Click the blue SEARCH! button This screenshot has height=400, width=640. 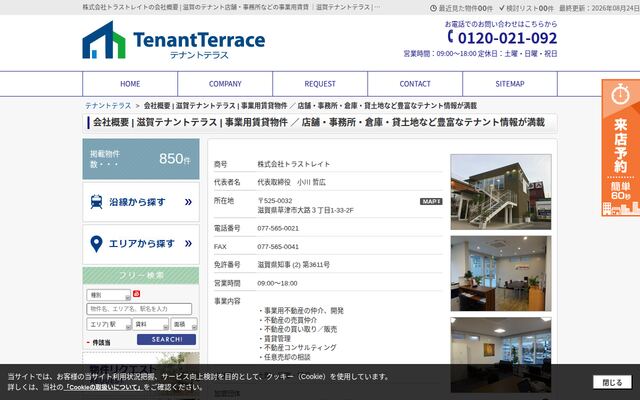(x=167, y=340)
